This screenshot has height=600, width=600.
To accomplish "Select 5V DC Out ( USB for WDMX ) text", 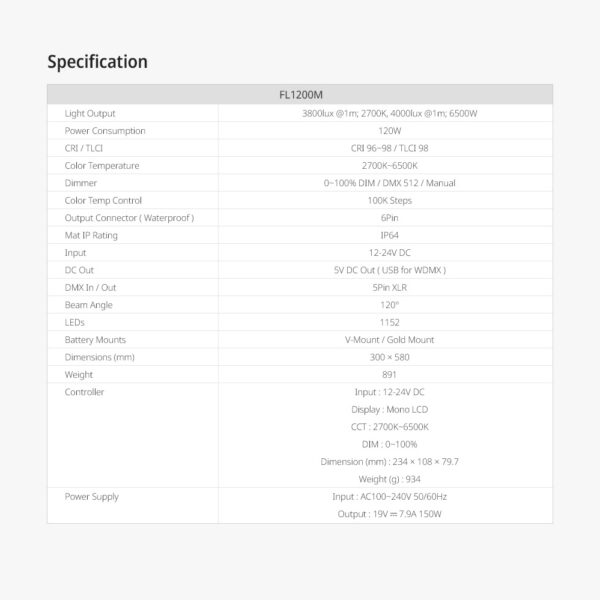I will (x=390, y=270).
